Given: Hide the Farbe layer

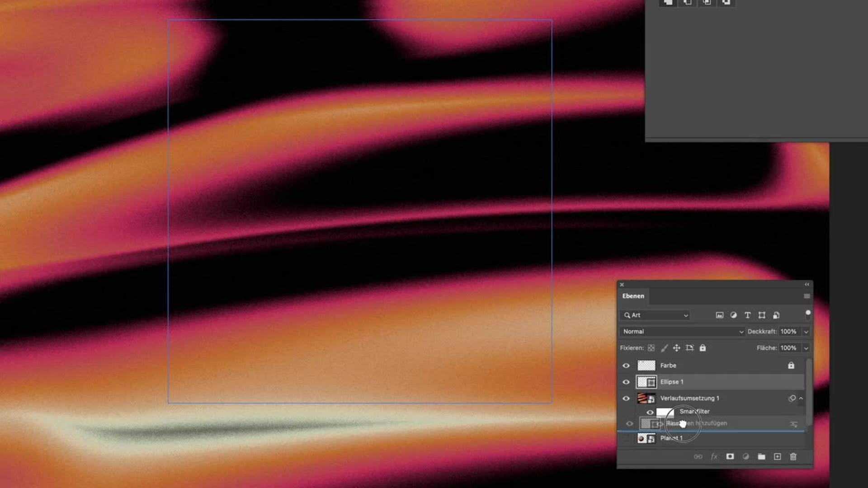Looking at the screenshot, I should [x=626, y=366].
